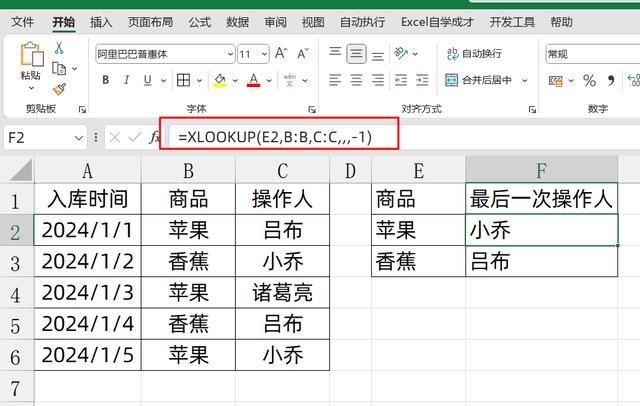Open clipboard dialog launcher
640x406 pixels.
coord(82,109)
